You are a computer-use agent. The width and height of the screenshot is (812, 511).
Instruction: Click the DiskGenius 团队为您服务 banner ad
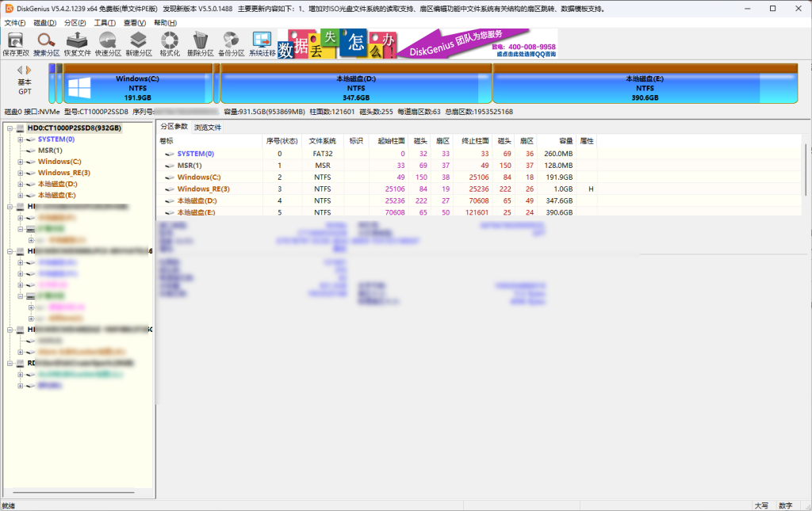417,44
